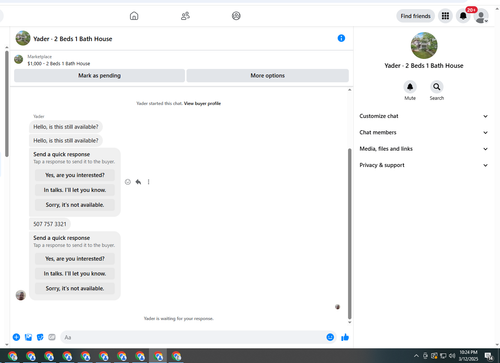Viewport: 500px width, 363px height.
Task: Select the 507 757 3321 message
Action: coord(50,224)
